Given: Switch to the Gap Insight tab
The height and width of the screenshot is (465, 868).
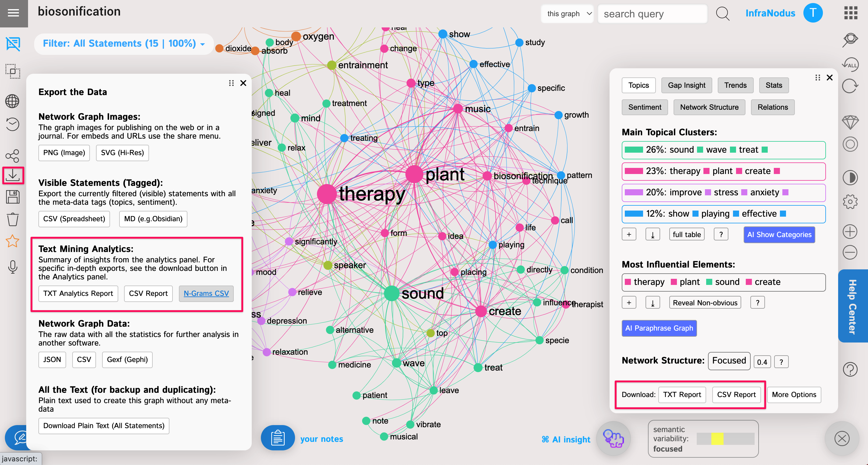Looking at the screenshot, I should pos(686,85).
